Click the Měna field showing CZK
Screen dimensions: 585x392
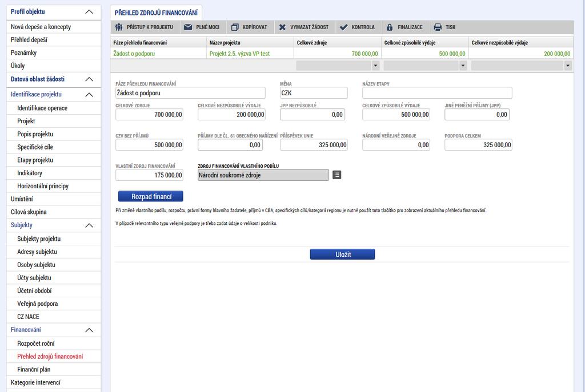coord(314,93)
